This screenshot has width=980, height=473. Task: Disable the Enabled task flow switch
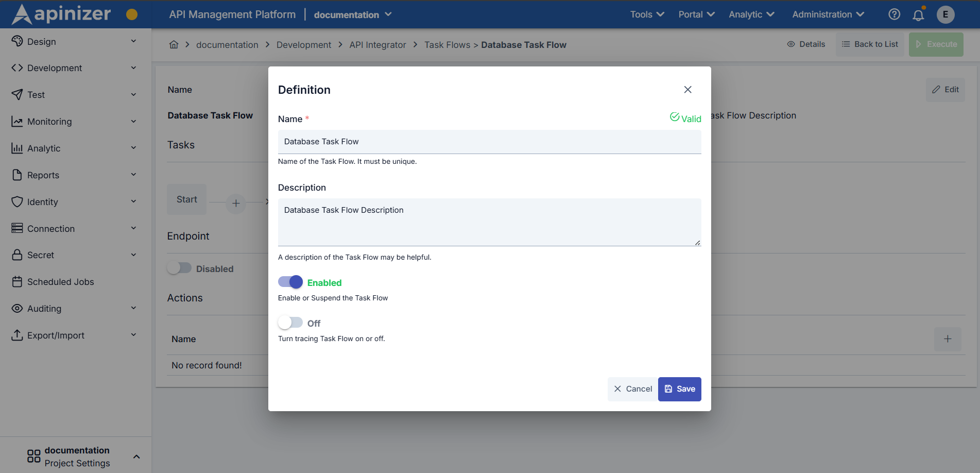click(290, 282)
